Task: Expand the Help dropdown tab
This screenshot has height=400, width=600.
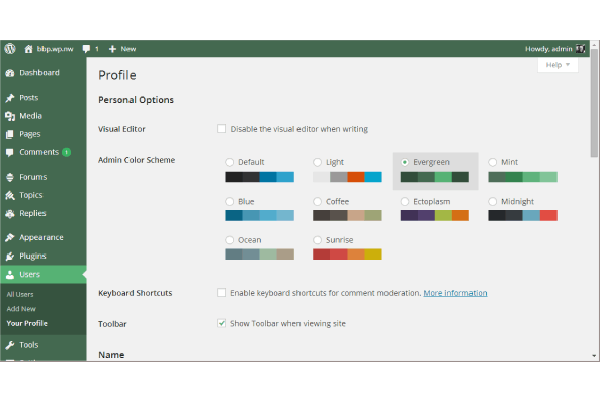Action: coord(557,65)
